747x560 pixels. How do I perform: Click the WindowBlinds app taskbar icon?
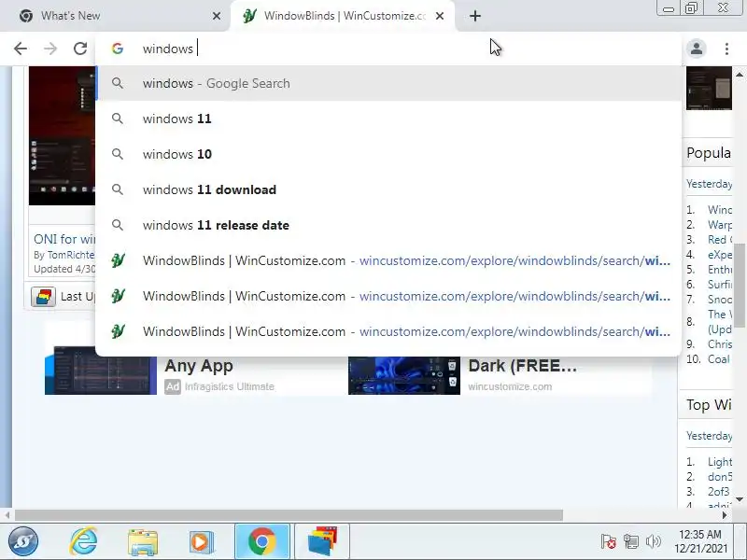point(322,541)
